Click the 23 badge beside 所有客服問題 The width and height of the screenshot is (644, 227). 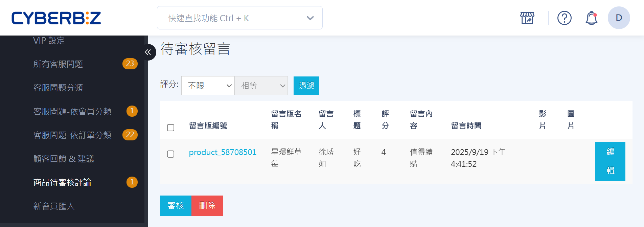130,64
